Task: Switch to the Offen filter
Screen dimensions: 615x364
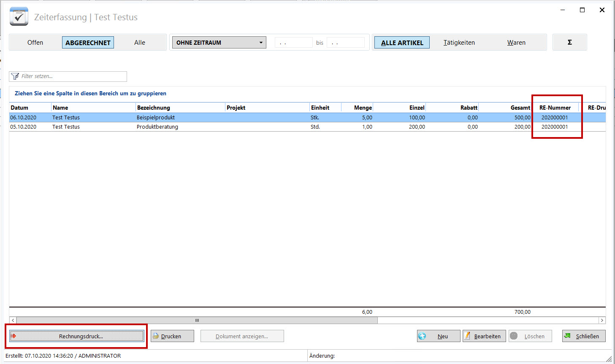Action: point(35,43)
